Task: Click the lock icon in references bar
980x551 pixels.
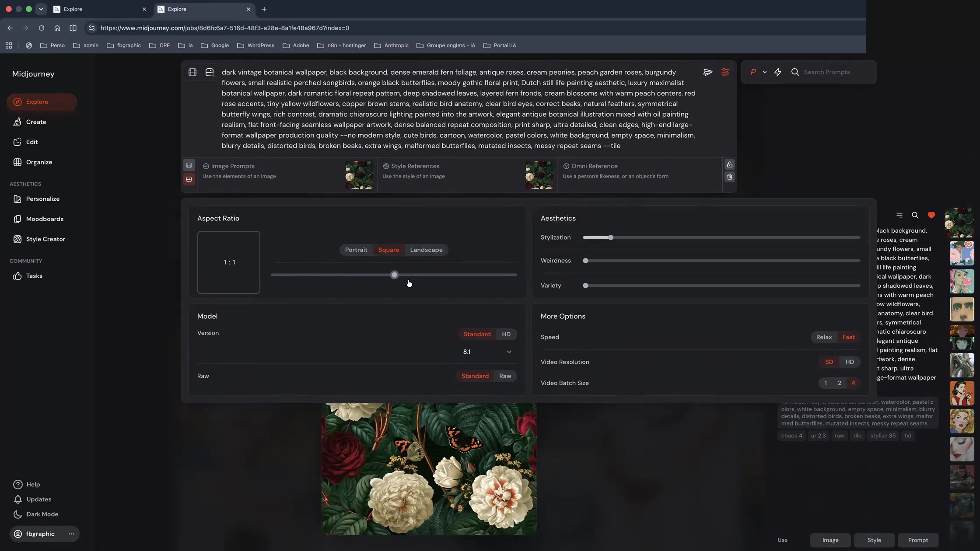Action: click(x=729, y=165)
